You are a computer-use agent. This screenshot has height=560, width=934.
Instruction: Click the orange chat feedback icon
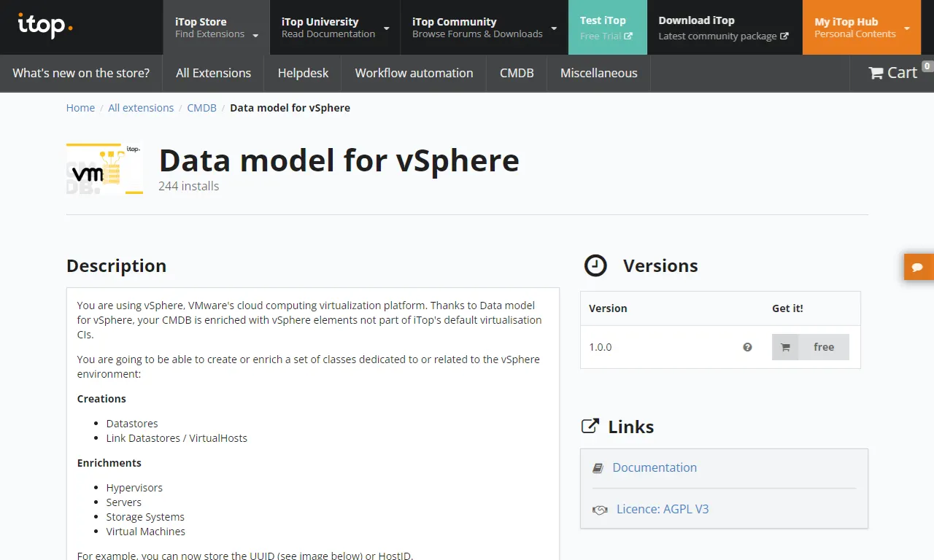[x=918, y=267]
